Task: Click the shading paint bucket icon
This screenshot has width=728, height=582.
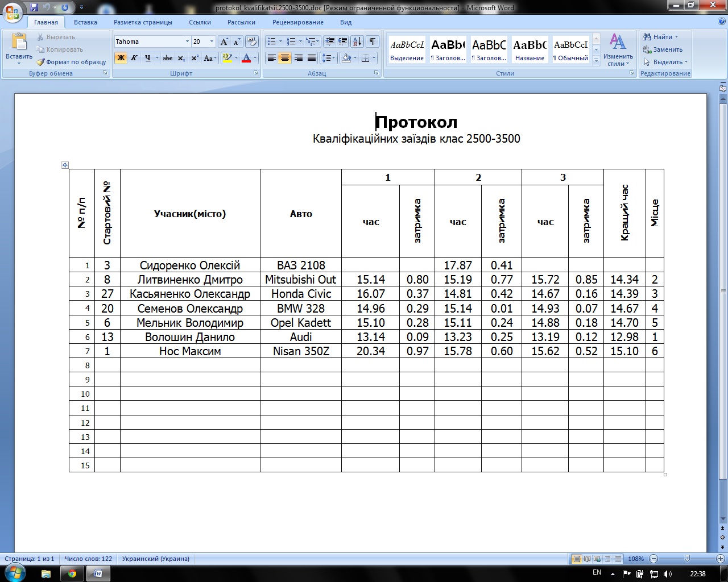Action: click(346, 58)
